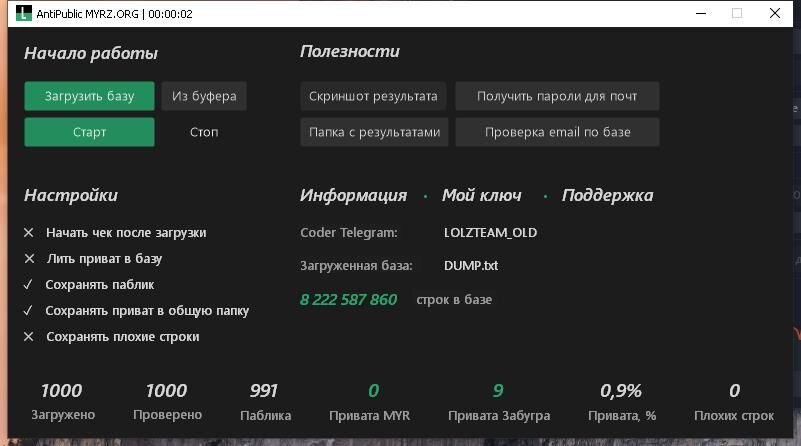Load data with Из буфера button
Screen dimensions: 801x446
tap(204, 96)
